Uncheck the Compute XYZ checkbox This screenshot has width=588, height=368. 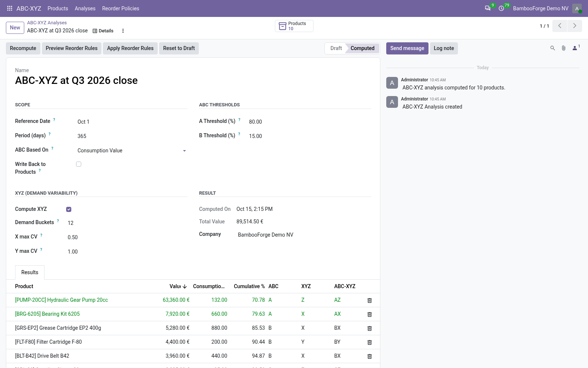(69, 209)
